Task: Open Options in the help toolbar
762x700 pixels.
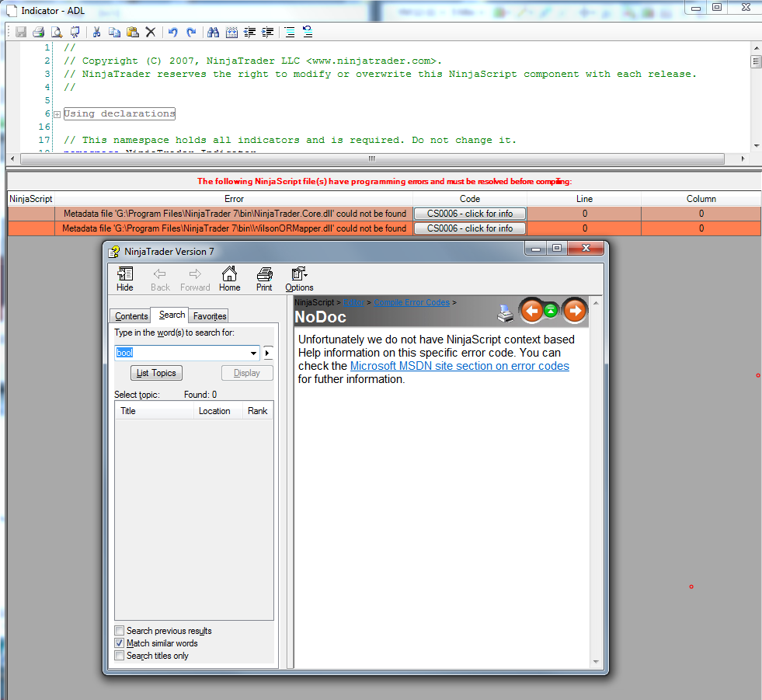Action: pos(299,279)
